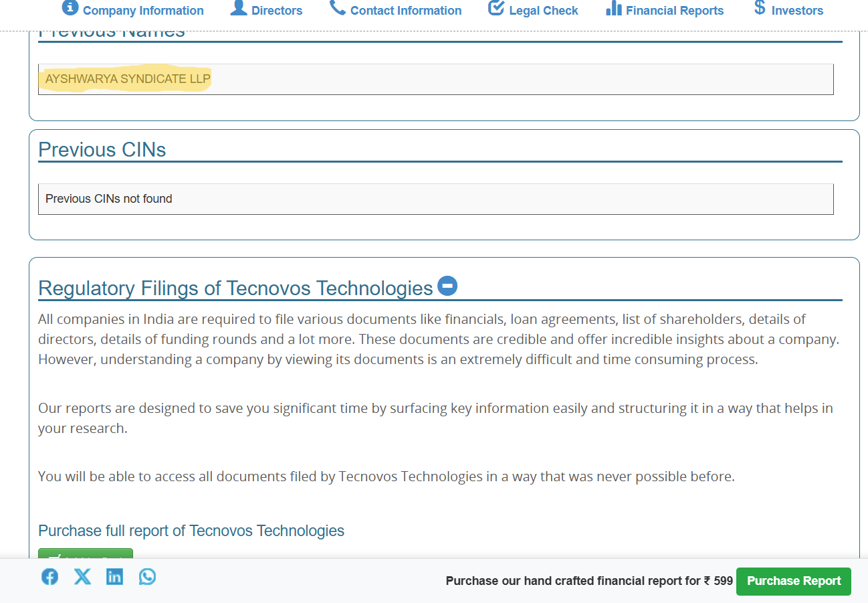Share the page on Facebook
This screenshot has height=603, width=868.
pos(49,576)
